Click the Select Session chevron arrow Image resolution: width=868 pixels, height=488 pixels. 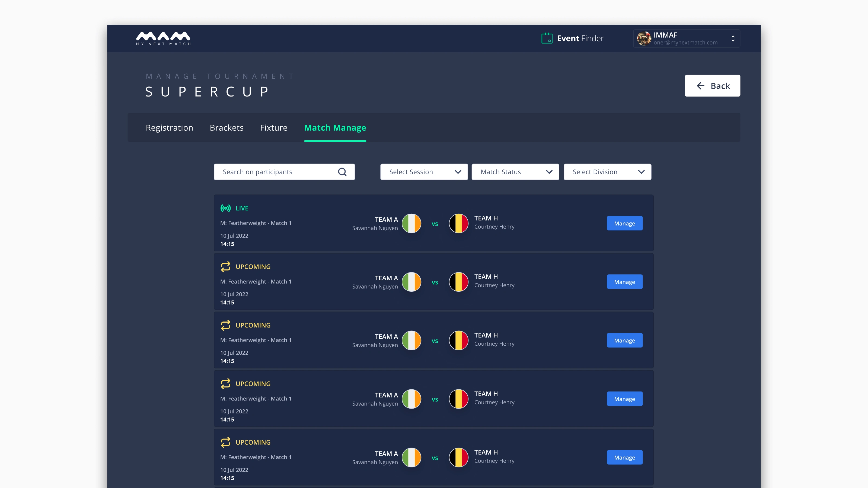[458, 172]
